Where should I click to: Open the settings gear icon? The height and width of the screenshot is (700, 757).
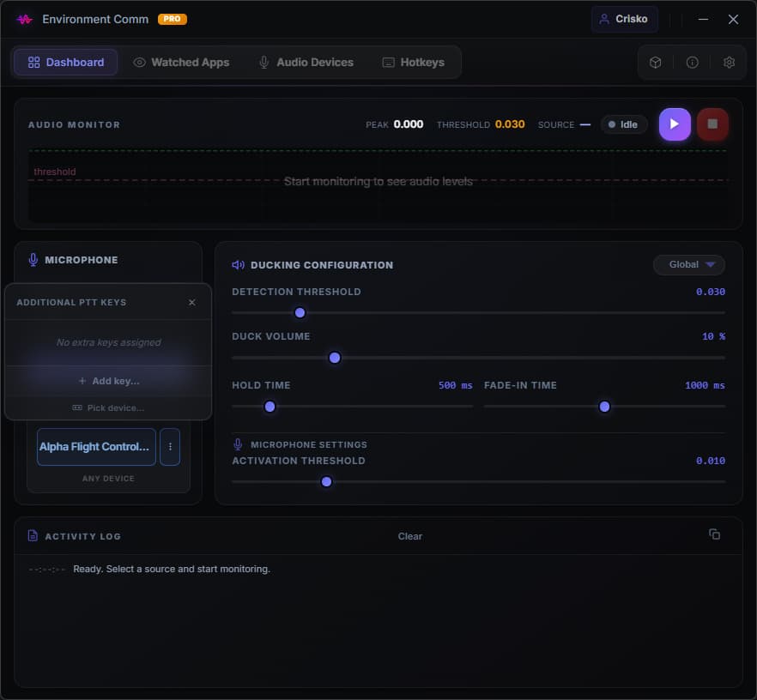click(x=729, y=63)
